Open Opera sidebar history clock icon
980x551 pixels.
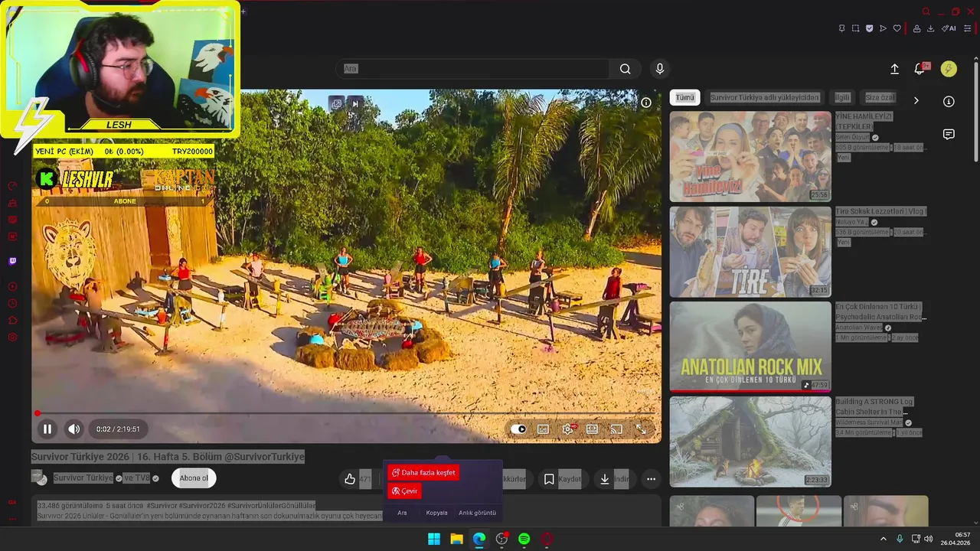[x=12, y=304]
